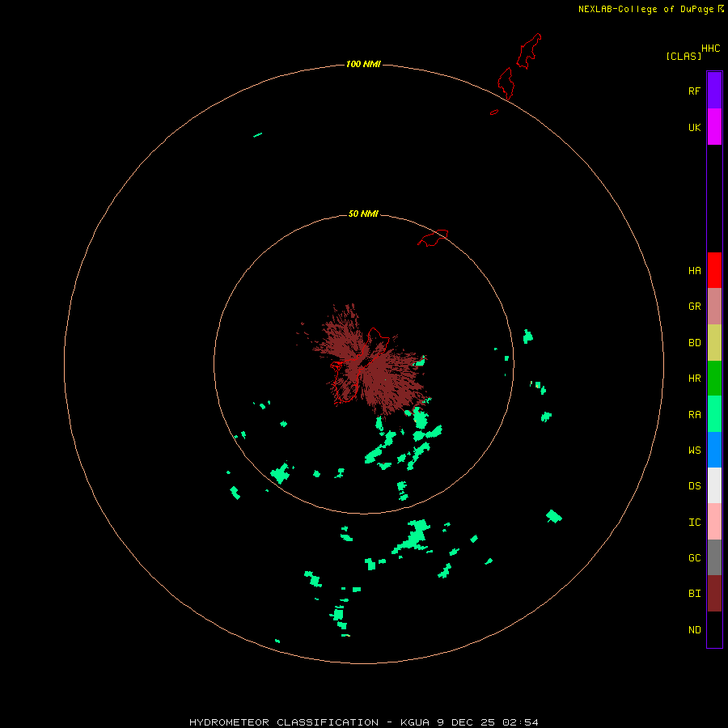
Task: Select the GC gray legend swatch
Action: click(714, 557)
